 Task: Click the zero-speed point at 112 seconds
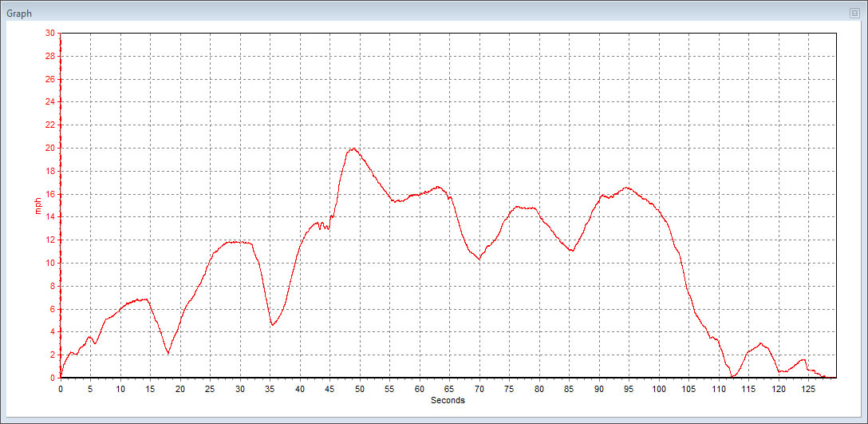tap(731, 376)
